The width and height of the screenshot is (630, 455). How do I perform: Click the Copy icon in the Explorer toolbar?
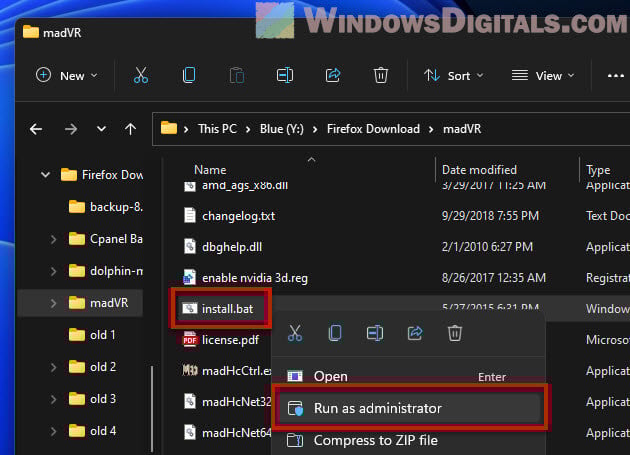189,75
